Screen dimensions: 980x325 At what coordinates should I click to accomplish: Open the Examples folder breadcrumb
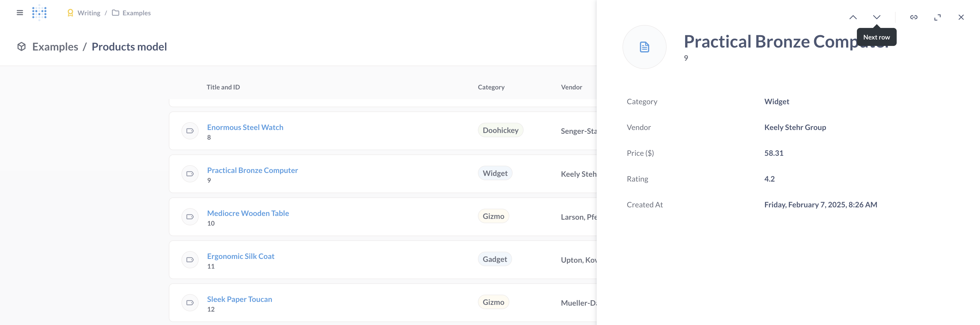[136, 13]
